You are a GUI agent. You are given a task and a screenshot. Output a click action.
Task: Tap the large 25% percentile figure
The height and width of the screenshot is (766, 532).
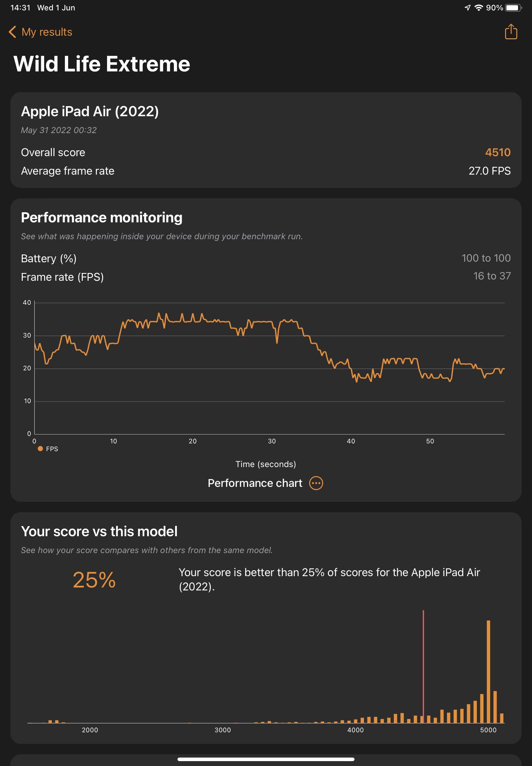click(x=94, y=580)
